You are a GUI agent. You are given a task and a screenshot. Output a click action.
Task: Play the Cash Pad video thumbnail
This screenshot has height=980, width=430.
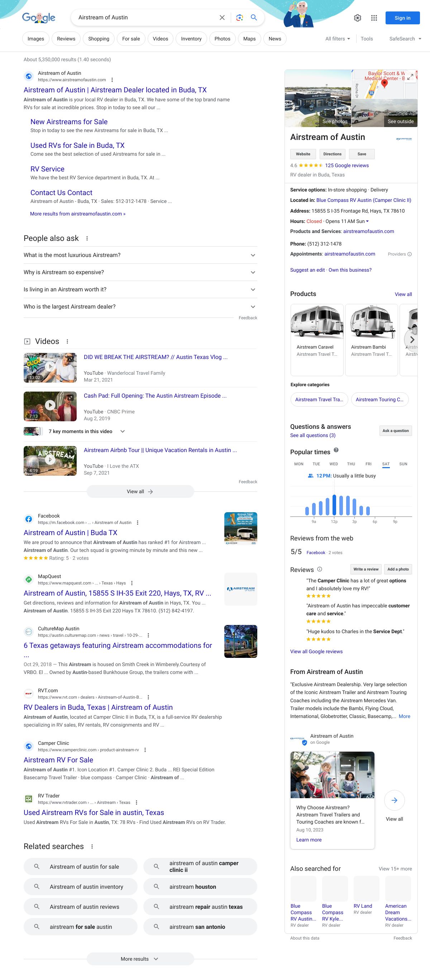tap(50, 406)
